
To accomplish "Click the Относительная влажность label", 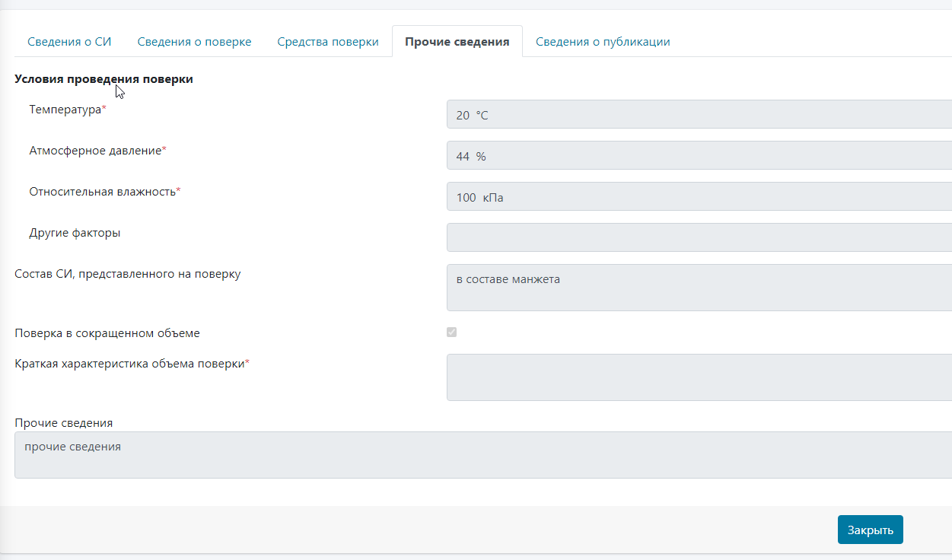I will [103, 192].
